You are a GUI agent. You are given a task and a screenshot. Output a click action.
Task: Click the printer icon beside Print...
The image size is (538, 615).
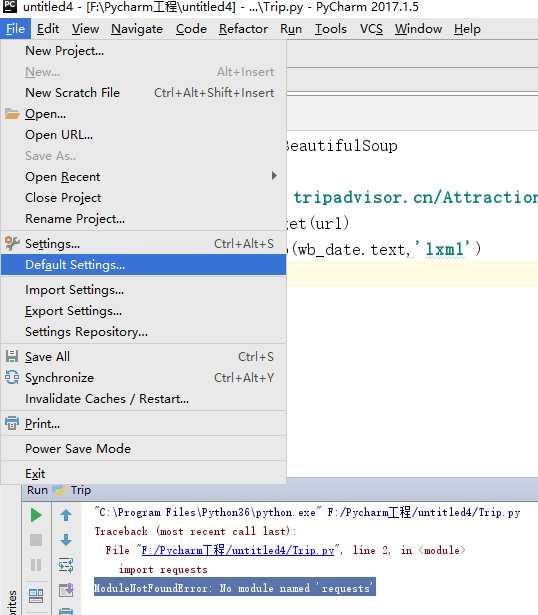(12, 423)
